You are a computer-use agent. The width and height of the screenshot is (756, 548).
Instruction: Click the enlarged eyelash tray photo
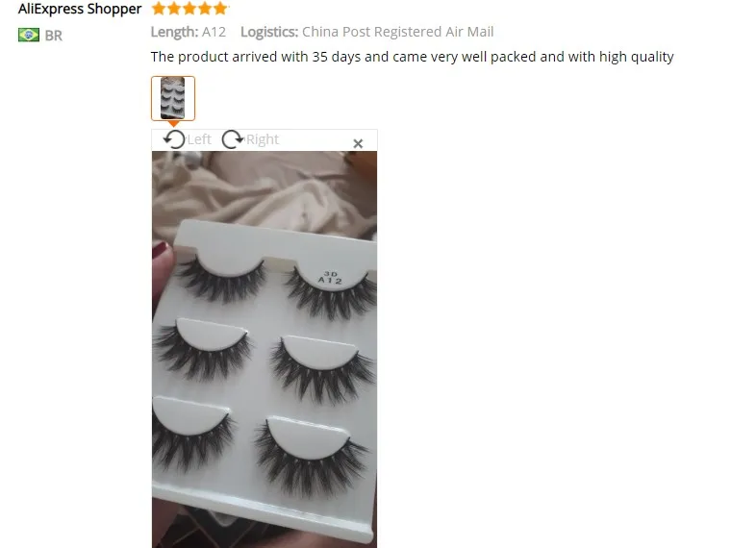[265, 349]
